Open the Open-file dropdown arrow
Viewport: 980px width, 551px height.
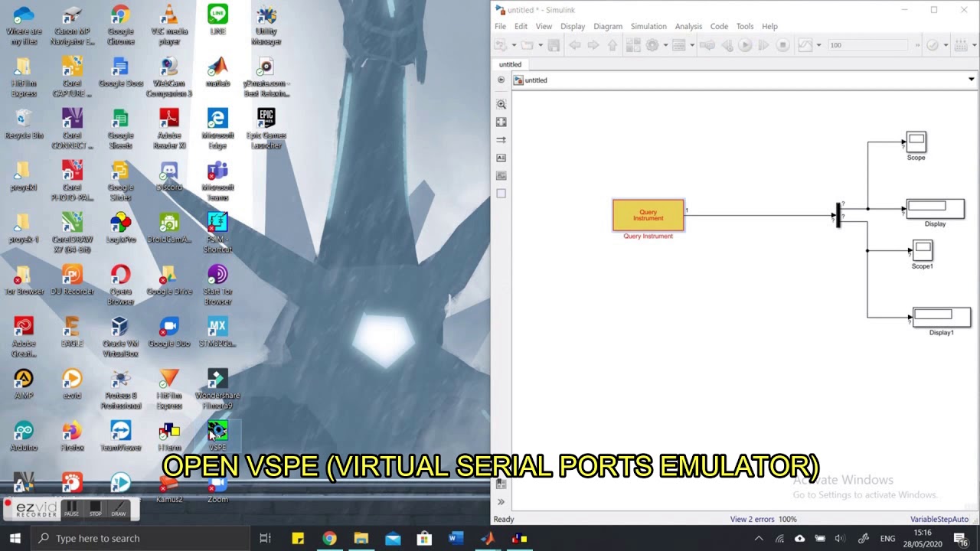click(541, 45)
